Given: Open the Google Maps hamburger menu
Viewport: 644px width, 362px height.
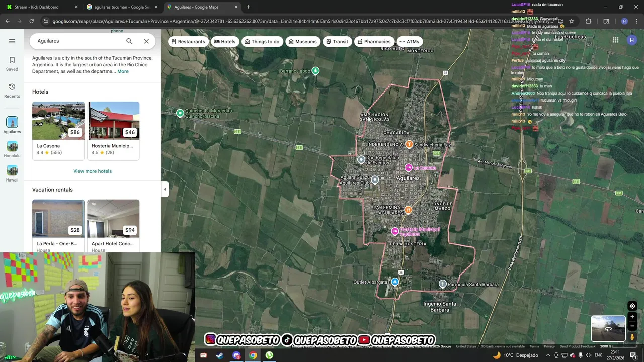Looking at the screenshot, I should [x=12, y=41].
